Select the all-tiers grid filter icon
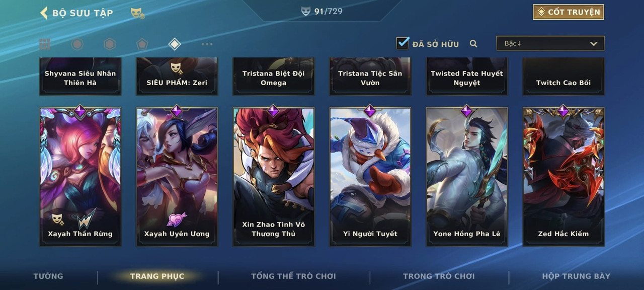 pos(45,44)
